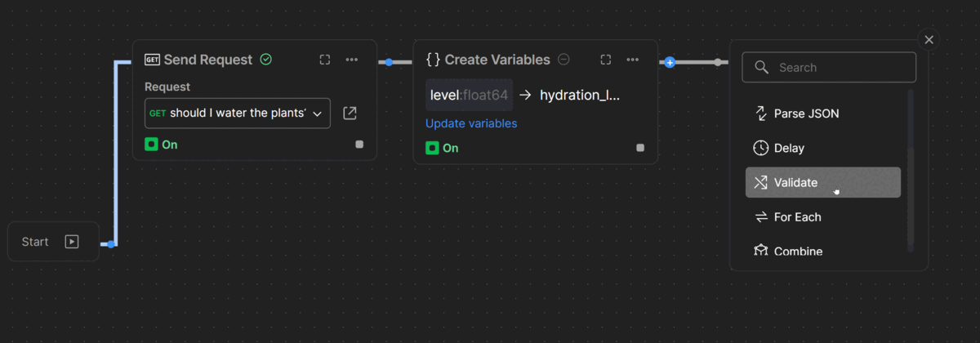Viewport: 980px width, 343px height.
Task: Close the node picker panel
Action: [929, 39]
